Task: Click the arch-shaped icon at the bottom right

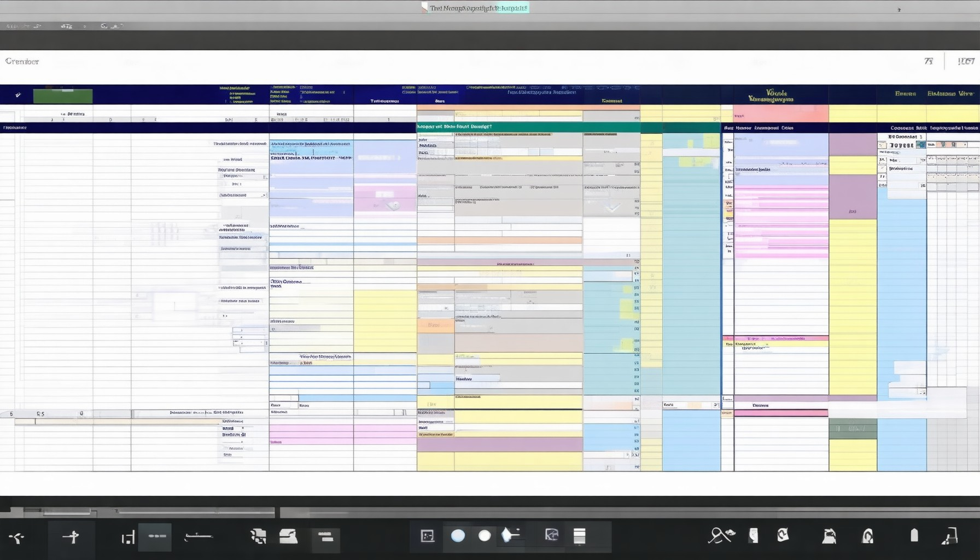Action: [x=868, y=536]
